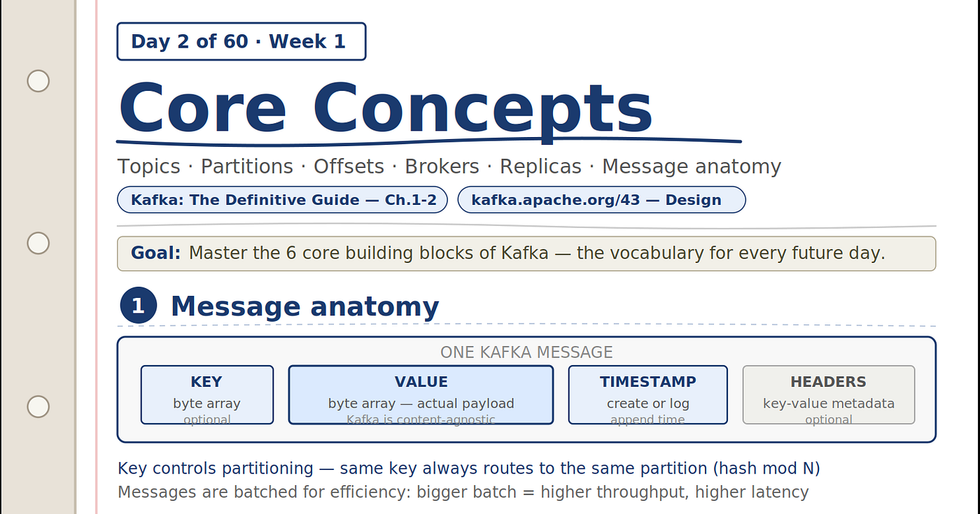980x514 pixels.
Task: Click the Day 2 of 60 badge
Action: pos(241,41)
